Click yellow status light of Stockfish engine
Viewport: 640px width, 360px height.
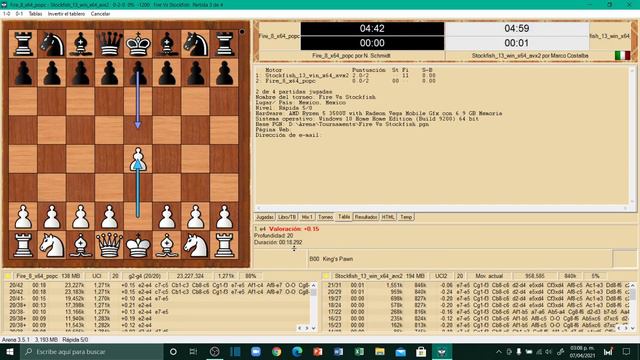click(325, 276)
